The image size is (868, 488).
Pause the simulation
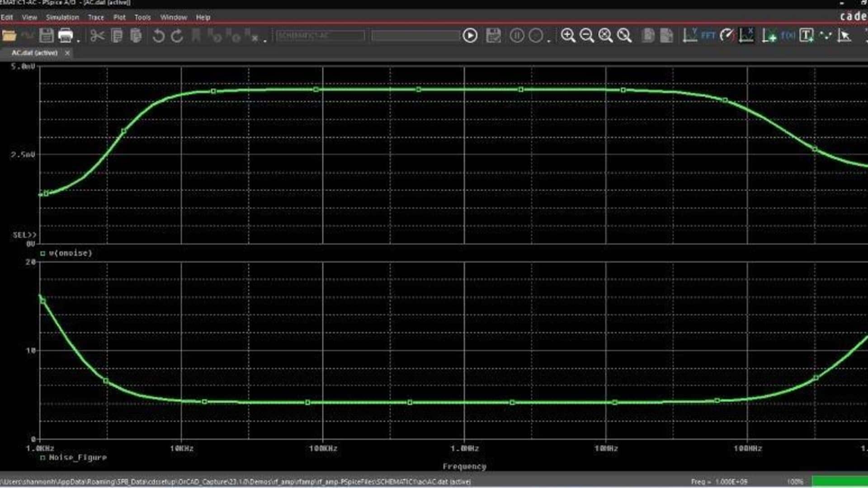click(x=517, y=35)
